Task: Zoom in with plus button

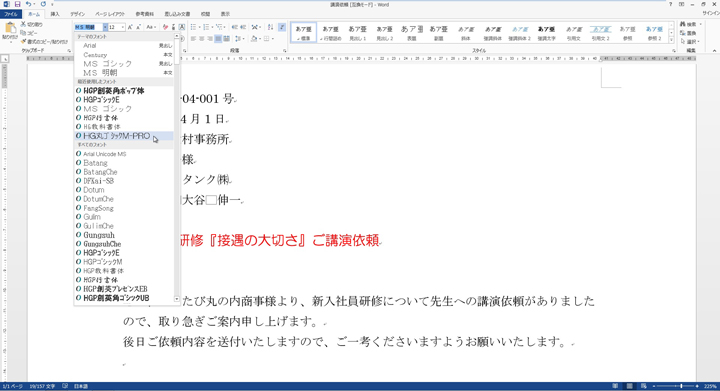Action: pyautogui.click(x=698, y=386)
